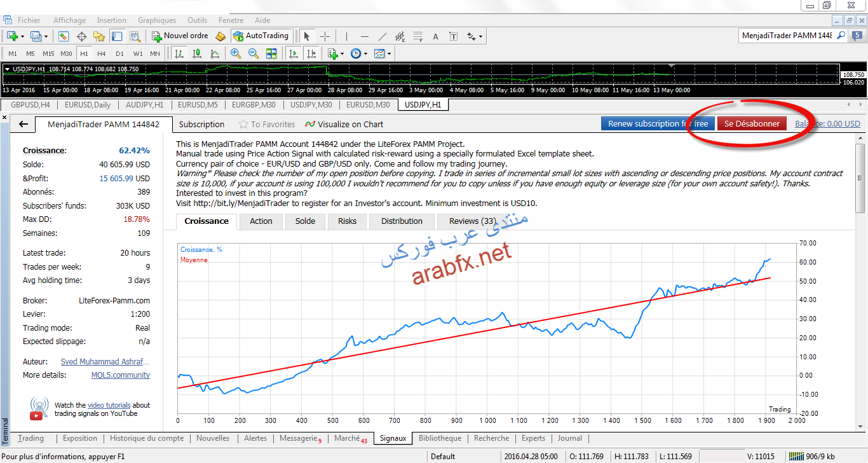Select M15 timeframe
The image size is (868, 463).
[48, 53]
